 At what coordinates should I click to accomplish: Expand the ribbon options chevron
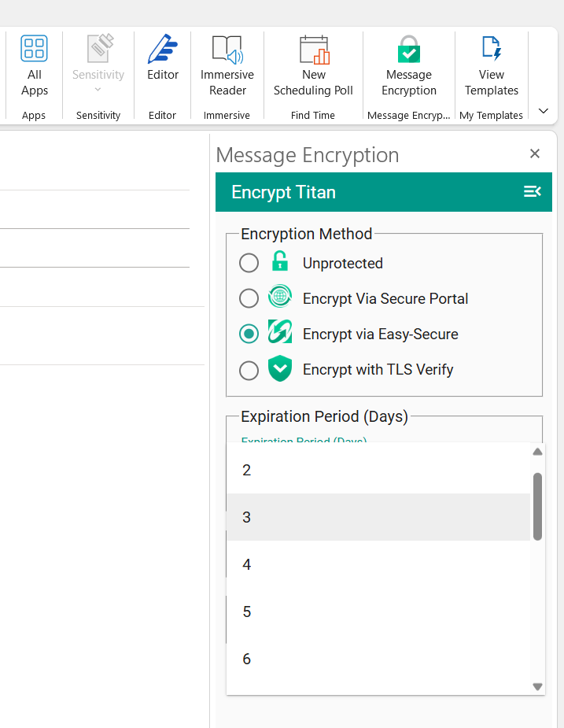(x=544, y=111)
